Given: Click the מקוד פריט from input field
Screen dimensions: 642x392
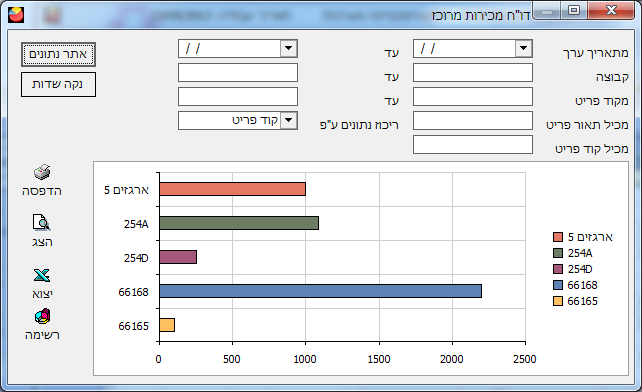Looking at the screenshot, I should click(x=473, y=97).
